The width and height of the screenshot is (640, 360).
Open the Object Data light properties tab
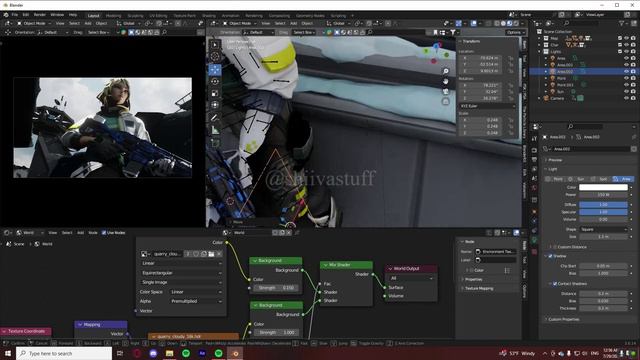pyautogui.click(x=534, y=241)
